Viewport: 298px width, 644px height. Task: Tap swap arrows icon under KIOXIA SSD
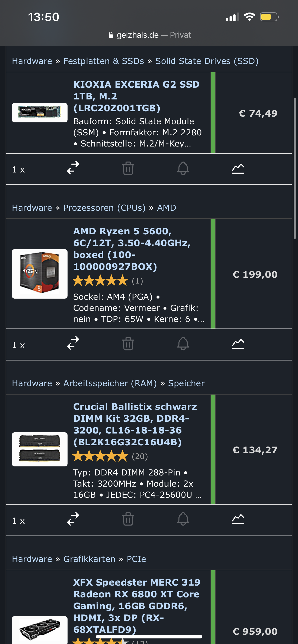(73, 168)
